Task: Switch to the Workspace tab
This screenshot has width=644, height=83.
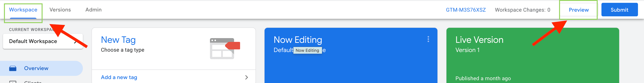Action: [23, 10]
